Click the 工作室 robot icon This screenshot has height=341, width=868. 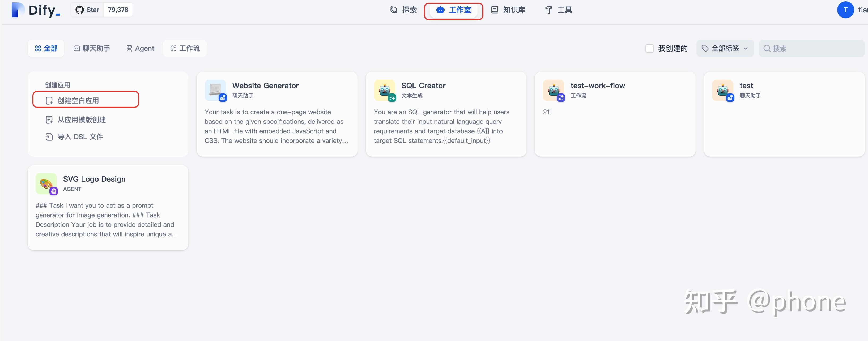440,10
